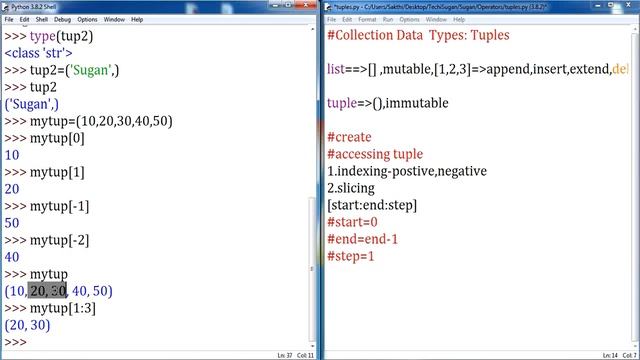Maximize the Python Shell window
This screenshot has width=640, height=360.
click(x=288, y=5)
